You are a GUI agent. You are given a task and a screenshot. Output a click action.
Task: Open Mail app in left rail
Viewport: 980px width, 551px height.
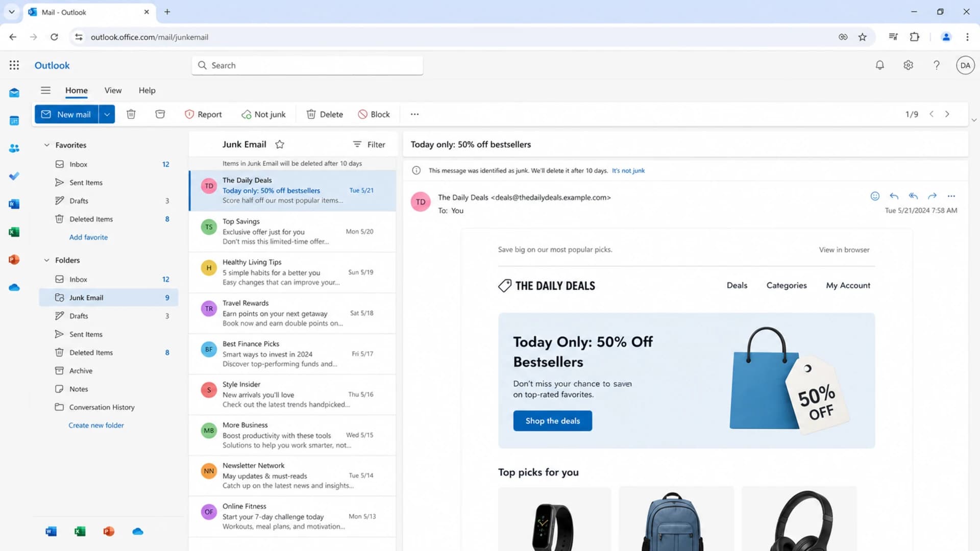click(x=14, y=93)
